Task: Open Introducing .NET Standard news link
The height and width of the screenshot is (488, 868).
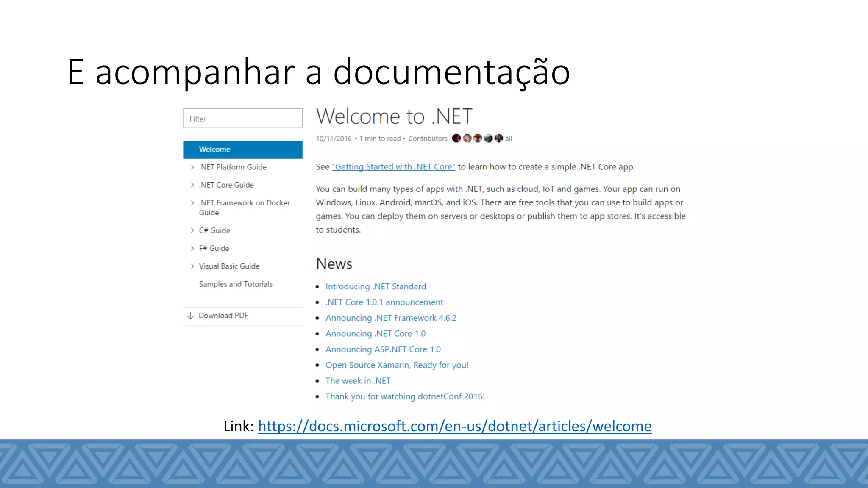Action: (x=376, y=287)
